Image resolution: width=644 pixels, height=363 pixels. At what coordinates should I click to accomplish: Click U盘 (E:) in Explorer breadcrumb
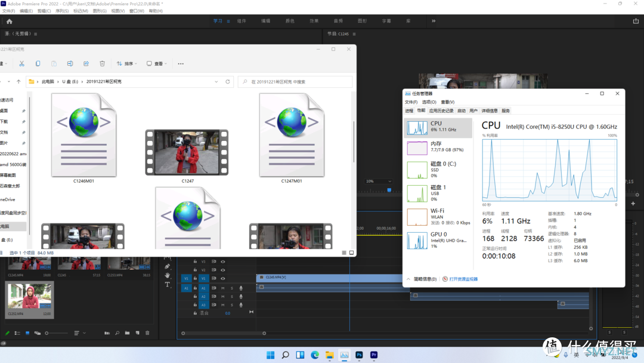click(x=70, y=82)
